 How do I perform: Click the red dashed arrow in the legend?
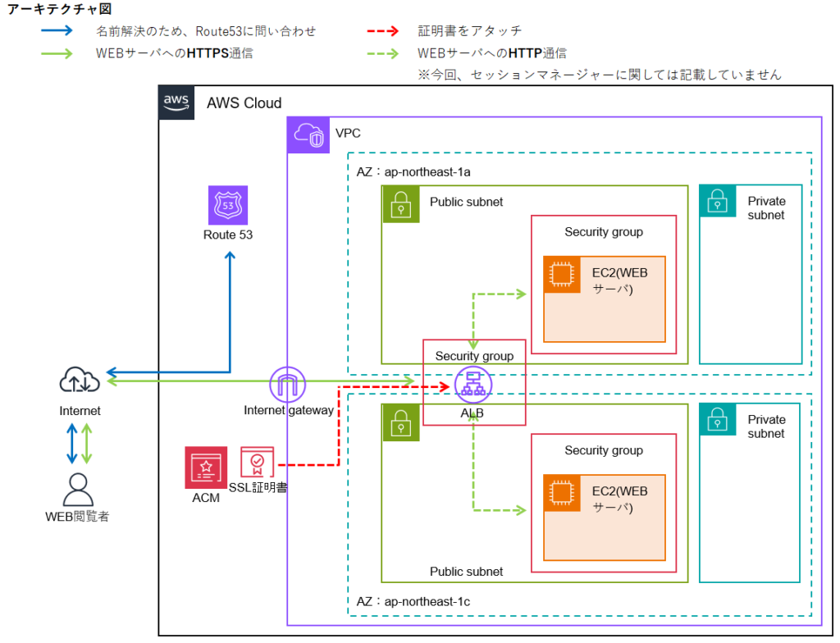point(383,30)
